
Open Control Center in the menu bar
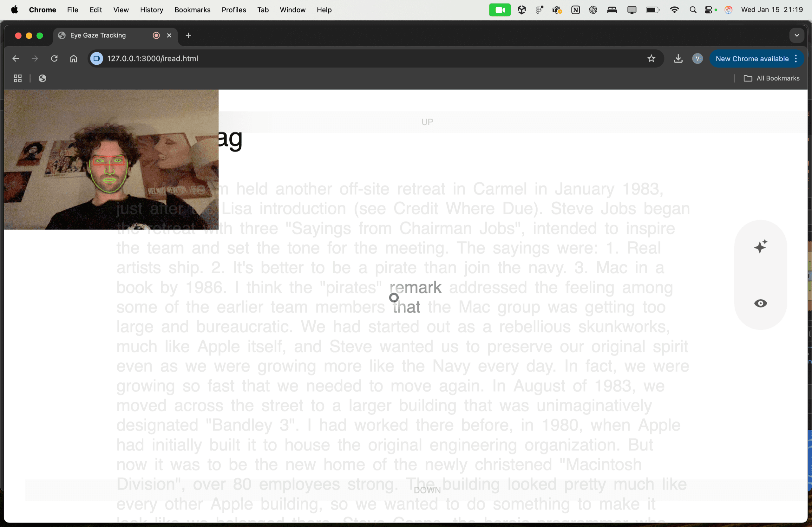click(709, 10)
